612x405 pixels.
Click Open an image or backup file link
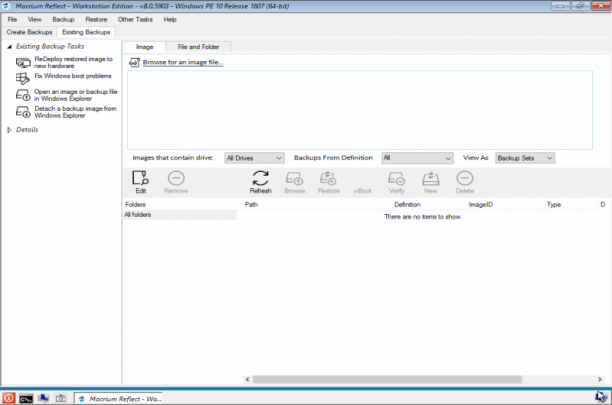(x=75, y=95)
